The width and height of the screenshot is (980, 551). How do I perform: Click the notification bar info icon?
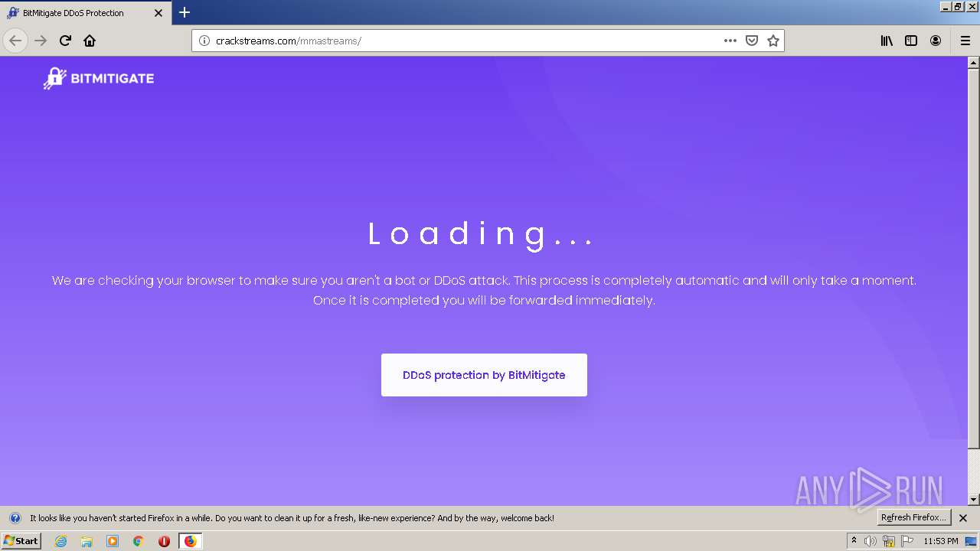point(15,518)
